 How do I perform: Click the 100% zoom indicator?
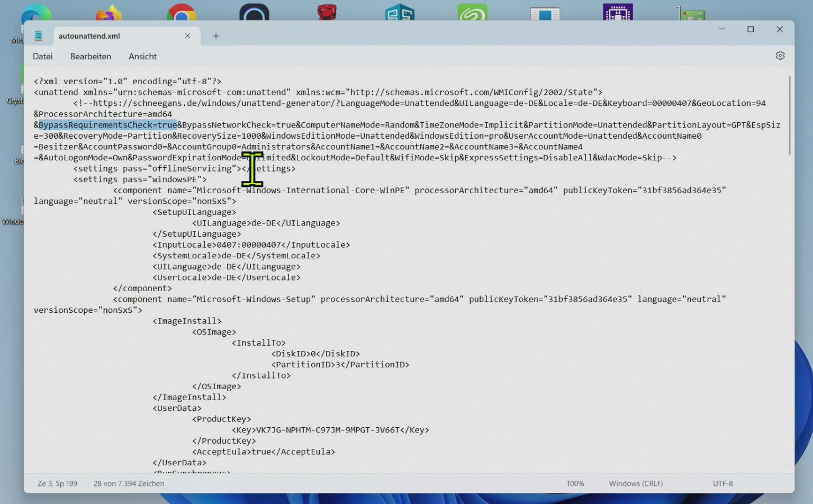(x=575, y=483)
